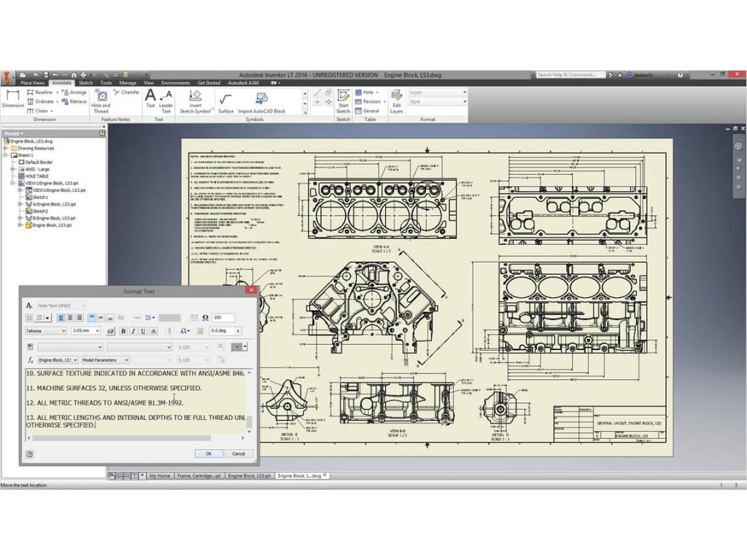This screenshot has height=560, width=747.
Task: Open the Edit Layers tool
Action: click(396, 100)
